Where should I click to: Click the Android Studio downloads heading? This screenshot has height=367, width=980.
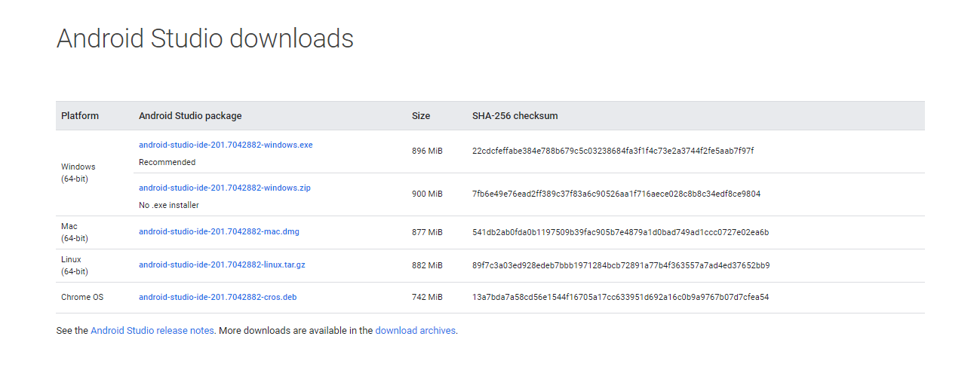(x=205, y=38)
